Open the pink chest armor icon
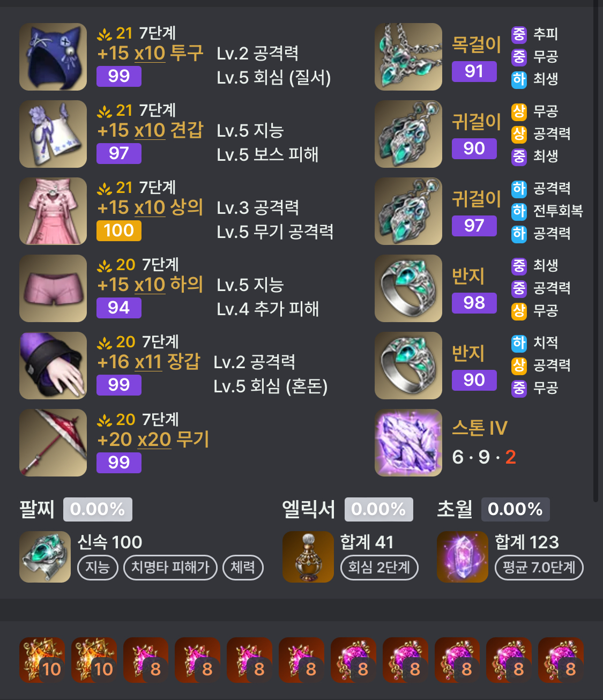 (x=53, y=211)
